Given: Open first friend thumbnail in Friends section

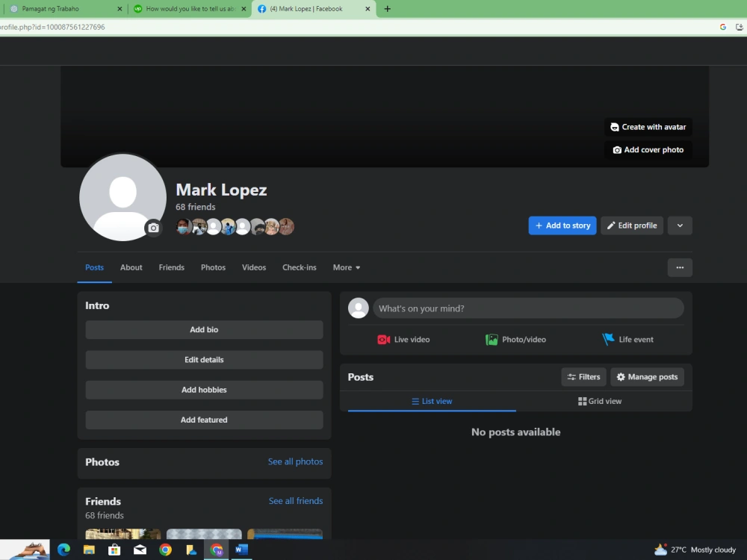Looking at the screenshot, I should (x=123, y=534).
